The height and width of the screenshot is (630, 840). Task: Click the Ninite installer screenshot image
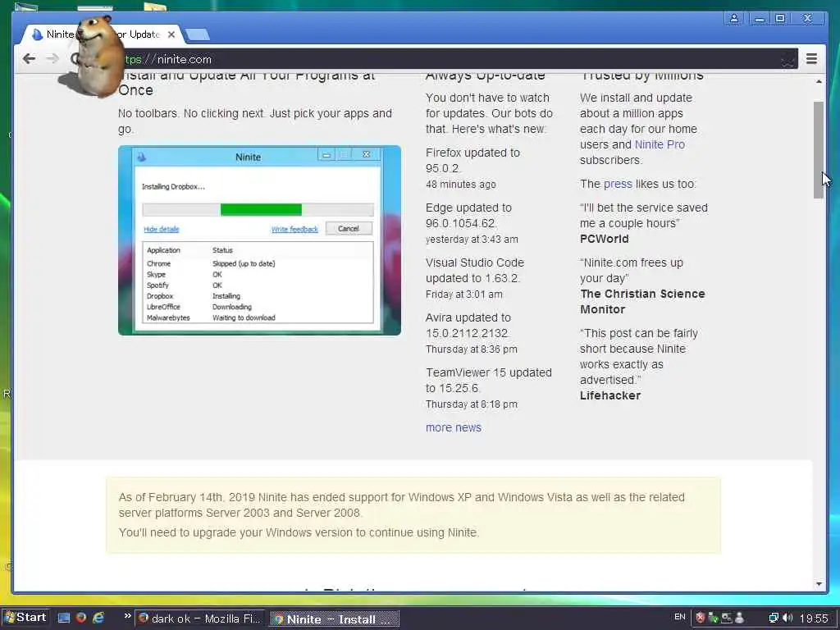coord(259,240)
